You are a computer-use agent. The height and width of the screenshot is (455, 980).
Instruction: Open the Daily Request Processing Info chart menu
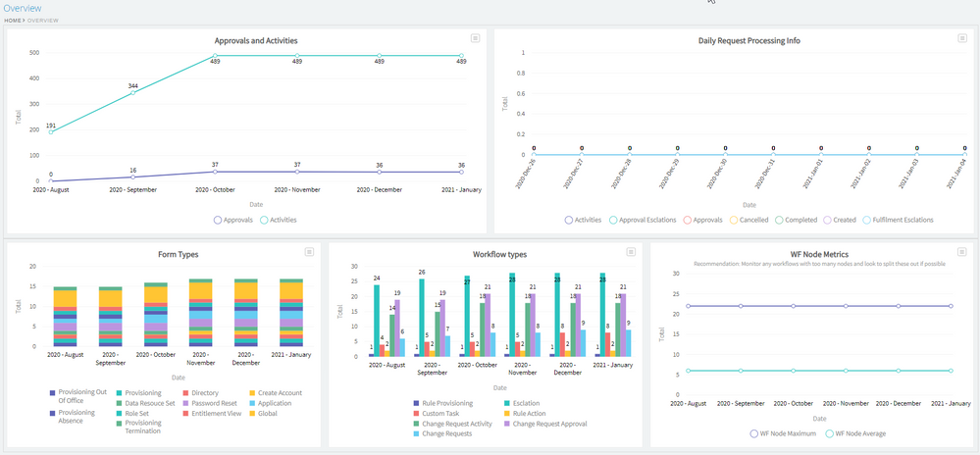[960, 38]
